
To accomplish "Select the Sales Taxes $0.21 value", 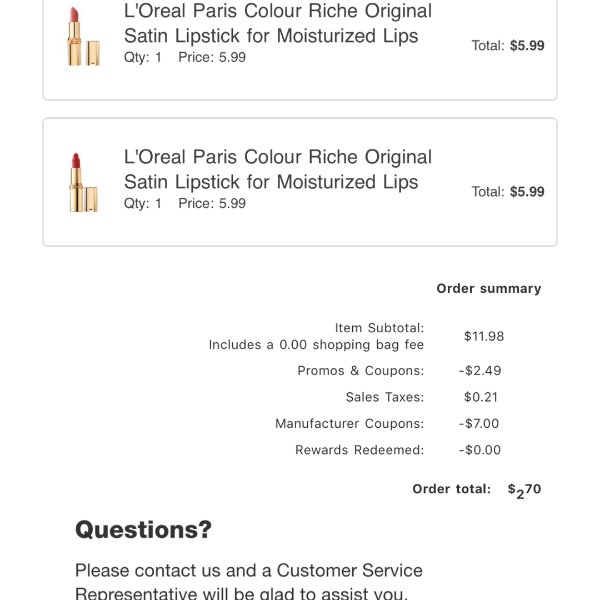I will click(481, 397).
